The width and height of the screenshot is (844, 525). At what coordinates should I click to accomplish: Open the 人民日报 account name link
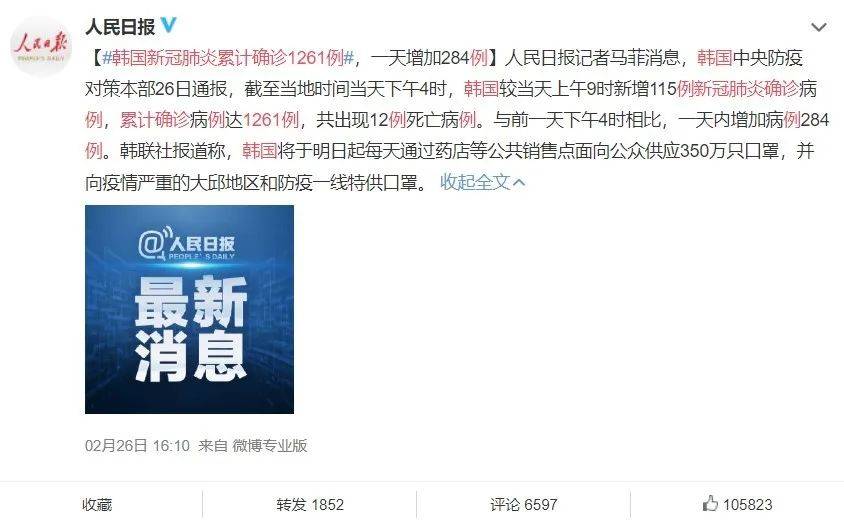click(120, 26)
